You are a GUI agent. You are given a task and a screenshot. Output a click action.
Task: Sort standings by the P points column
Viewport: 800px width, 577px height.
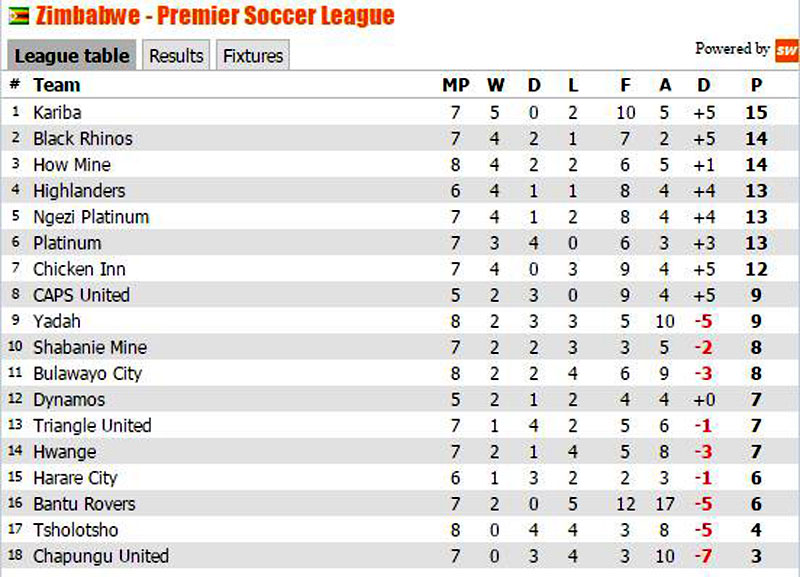tap(757, 85)
